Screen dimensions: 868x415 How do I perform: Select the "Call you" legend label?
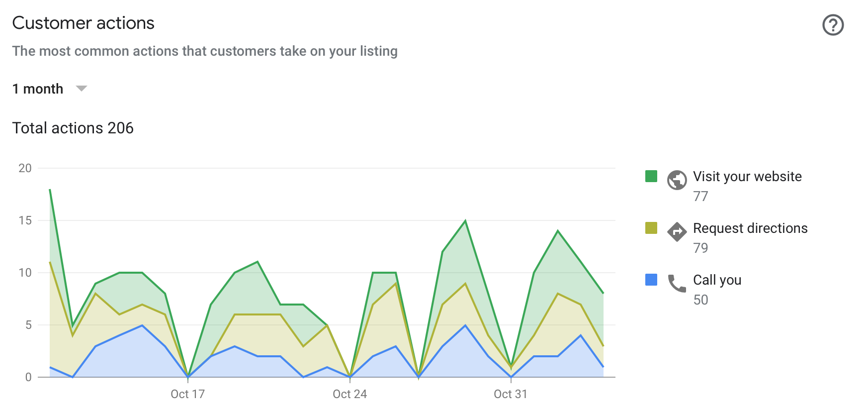pos(717,280)
